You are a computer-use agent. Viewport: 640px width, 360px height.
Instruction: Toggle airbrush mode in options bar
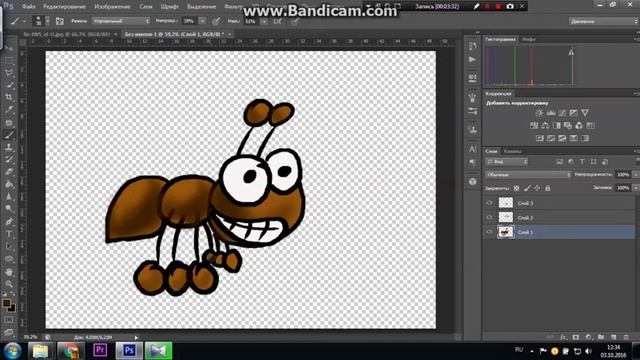tap(278, 21)
